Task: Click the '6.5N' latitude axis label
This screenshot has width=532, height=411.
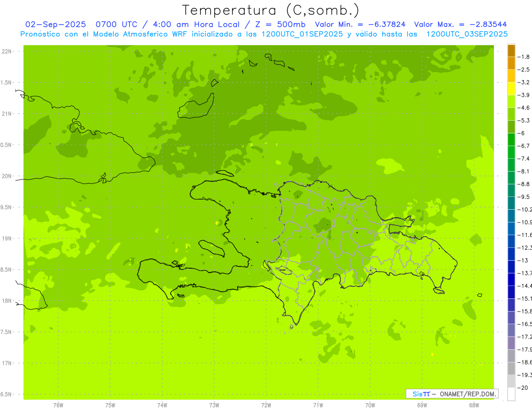Action: pyautogui.click(x=7, y=394)
